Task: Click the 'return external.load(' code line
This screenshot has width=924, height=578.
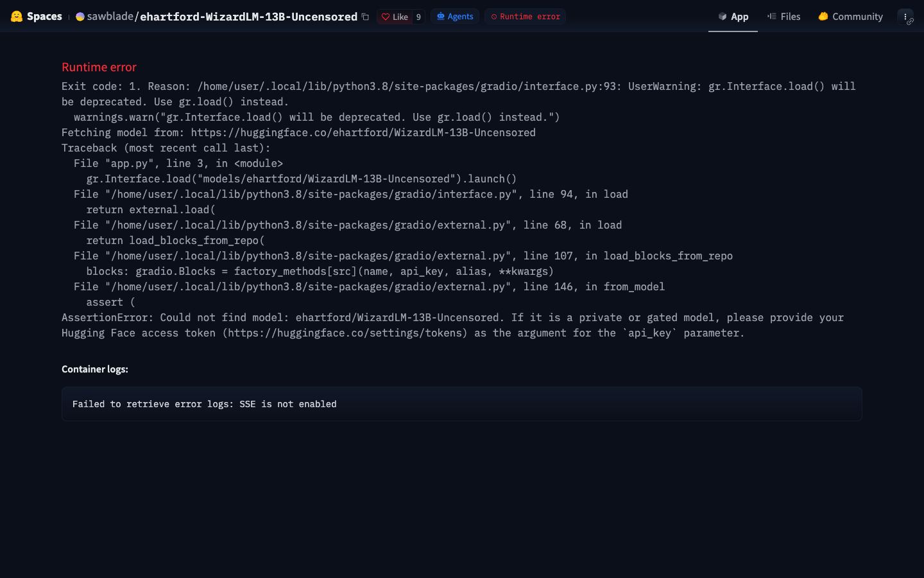Action: tap(151, 210)
